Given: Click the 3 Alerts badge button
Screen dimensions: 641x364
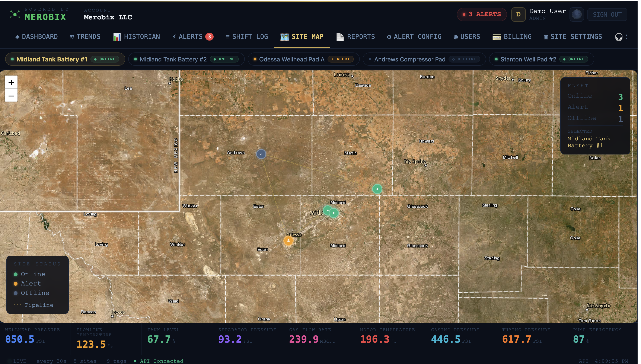Looking at the screenshot, I should [482, 15].
